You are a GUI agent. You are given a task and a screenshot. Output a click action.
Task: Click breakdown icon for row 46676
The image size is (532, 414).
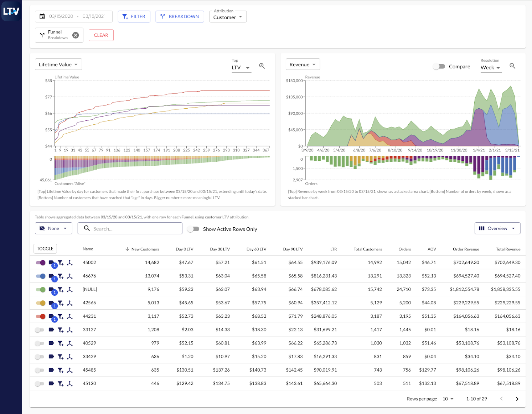(x=70, y=276)
